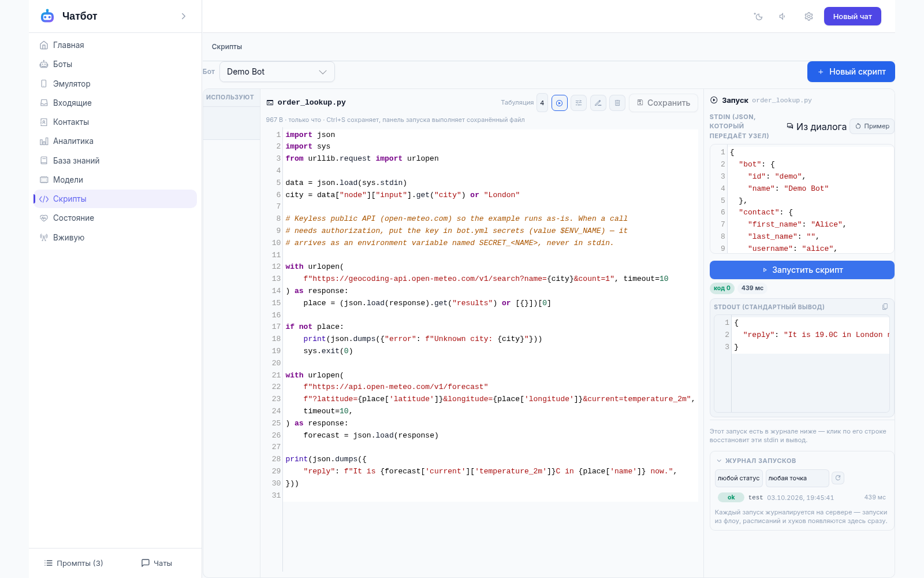Open the любая точка filter dropdown
Image resolution: width=924 pixels, height=578 pixels.
pos(797,478)
